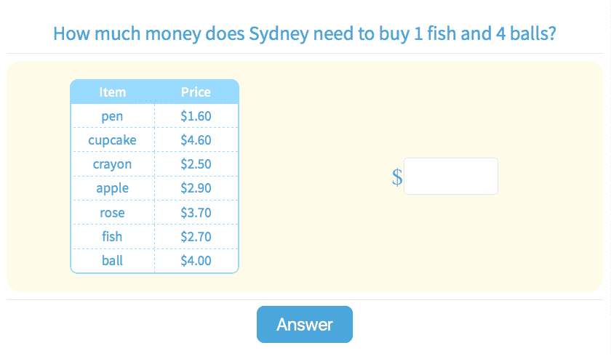Click the Answer button
Screen dimensions: 611x364
[304, 325]
